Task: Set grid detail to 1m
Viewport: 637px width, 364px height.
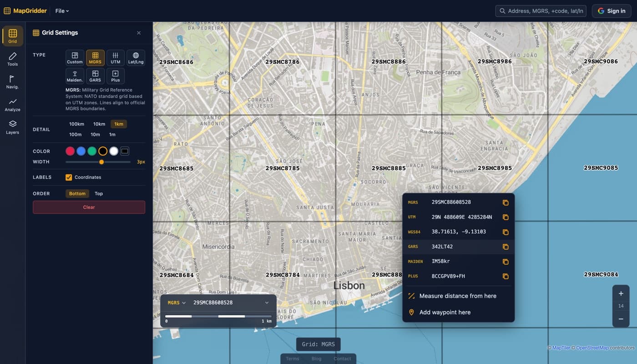Action: (x=112, y=134)
